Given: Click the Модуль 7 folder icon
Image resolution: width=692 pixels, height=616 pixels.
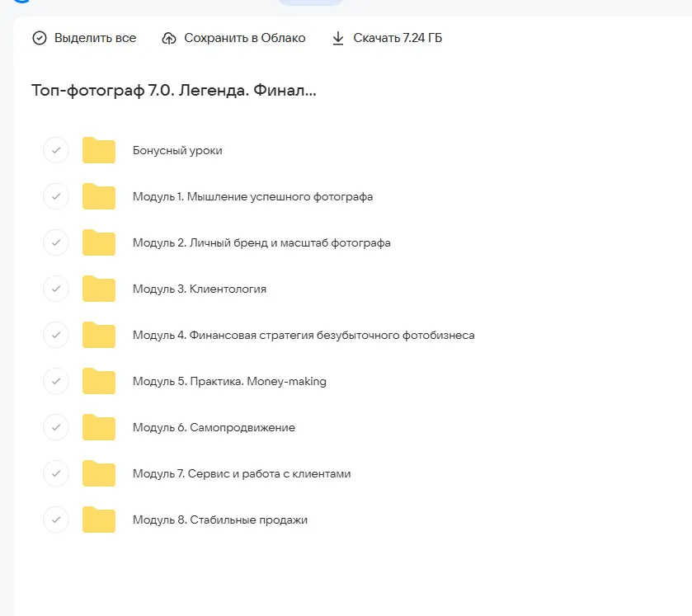Looking at the screenshot, I should (x=99, y=474).
